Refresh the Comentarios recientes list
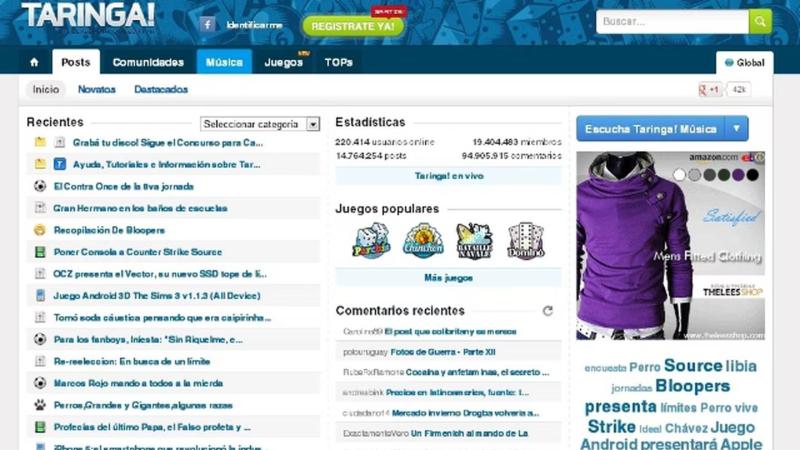The width and height of the screenshot is (800, 450). pos(547,311)
